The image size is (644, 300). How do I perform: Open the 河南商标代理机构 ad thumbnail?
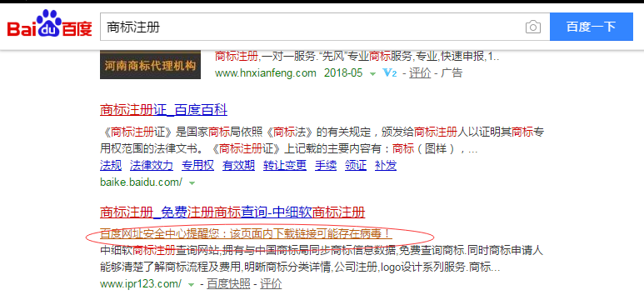(150, 65)
